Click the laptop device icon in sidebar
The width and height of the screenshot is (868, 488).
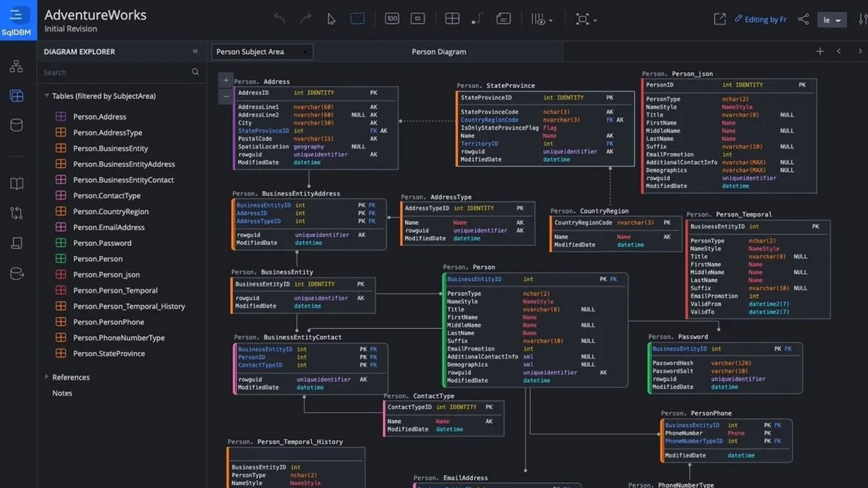tap(16, 243)
